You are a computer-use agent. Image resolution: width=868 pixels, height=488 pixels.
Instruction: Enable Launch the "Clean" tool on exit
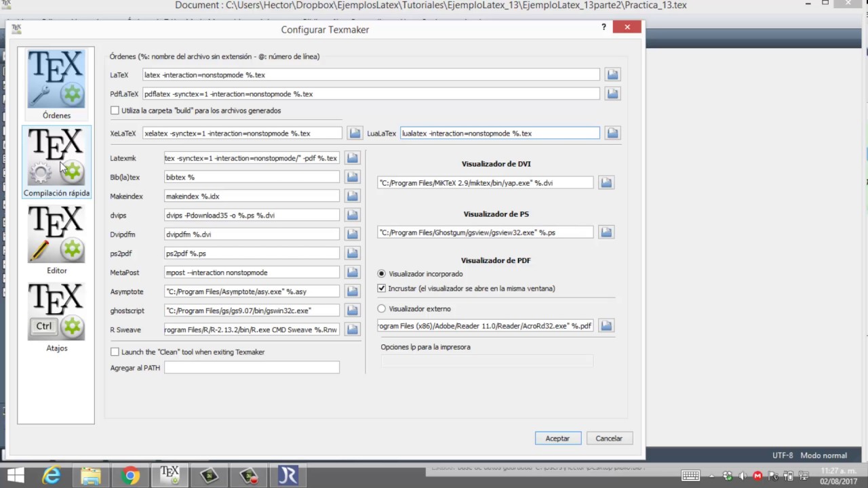(115, 352)
